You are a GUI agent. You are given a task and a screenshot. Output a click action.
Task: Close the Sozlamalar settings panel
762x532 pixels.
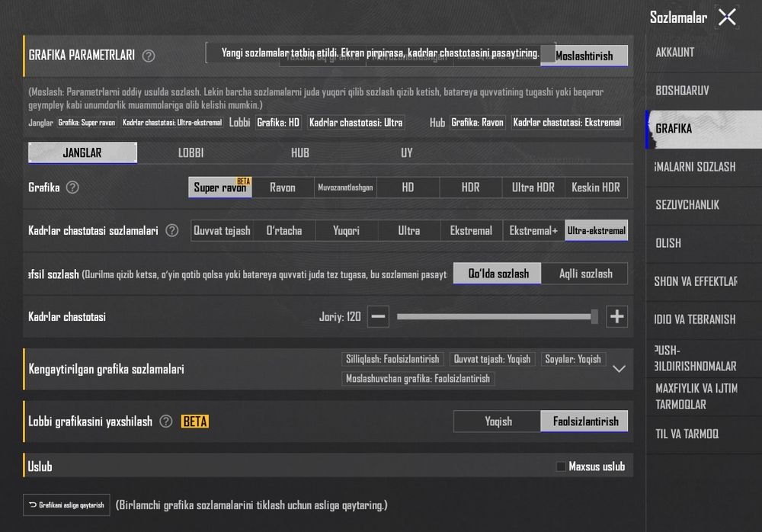[x=727, y=18]
